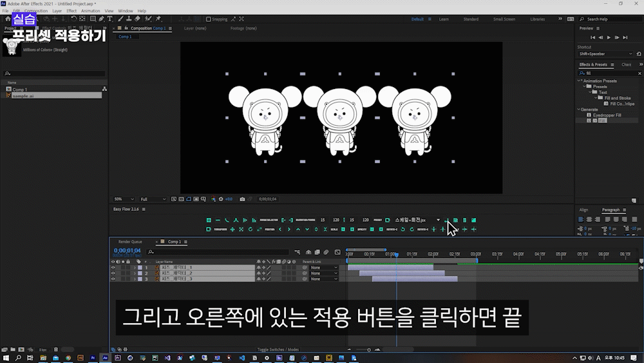This screenshot has width=644, height=363.
Task: Select the Rectangle shape tool
Action: tap(93, 19)
